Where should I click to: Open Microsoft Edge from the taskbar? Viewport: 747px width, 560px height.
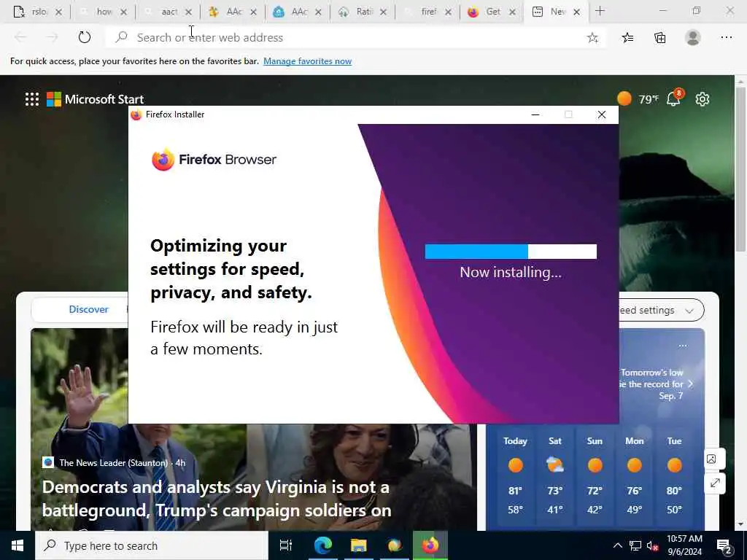[322, 545]
